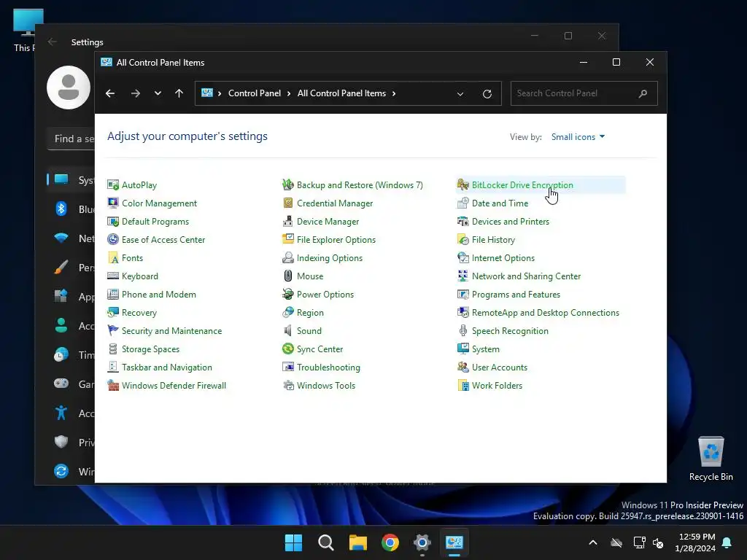
Task: Click the Fonts folder icon
Action: point(113,257)
